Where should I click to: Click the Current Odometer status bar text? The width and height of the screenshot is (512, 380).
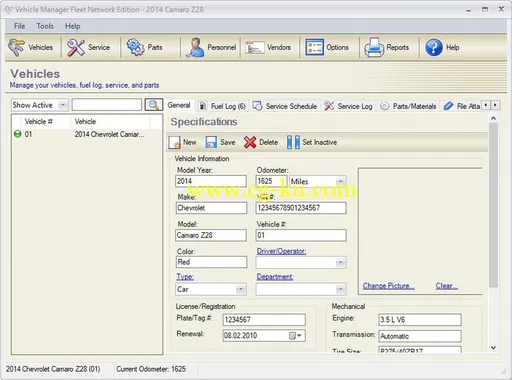[x=151, y=369]
